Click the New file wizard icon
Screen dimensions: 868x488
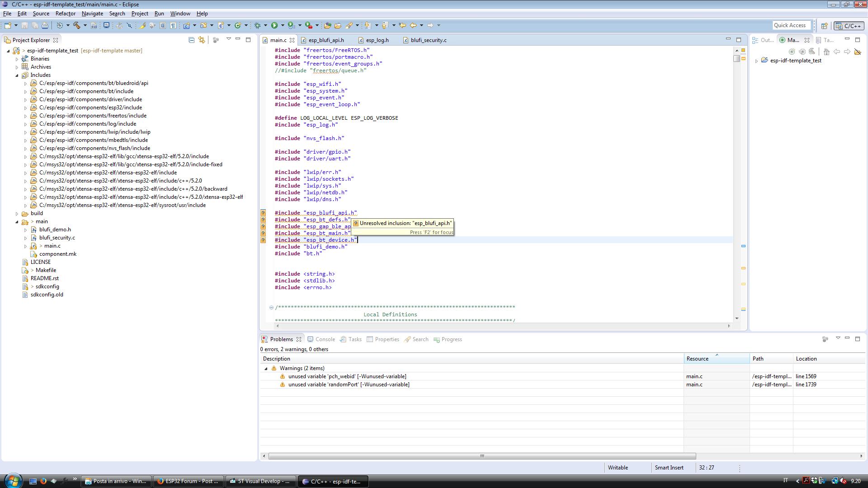[x=8, y=25]
